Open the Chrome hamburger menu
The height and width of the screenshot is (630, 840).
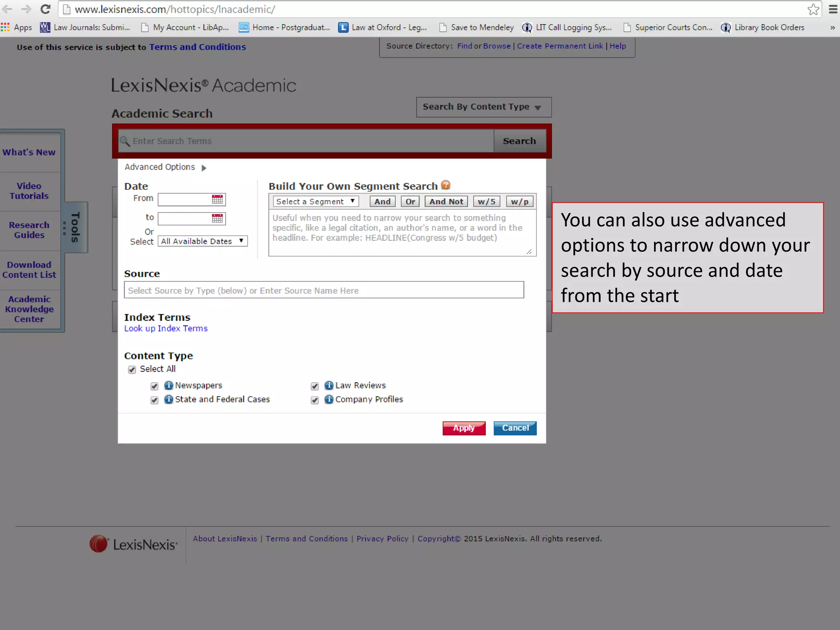833,9
